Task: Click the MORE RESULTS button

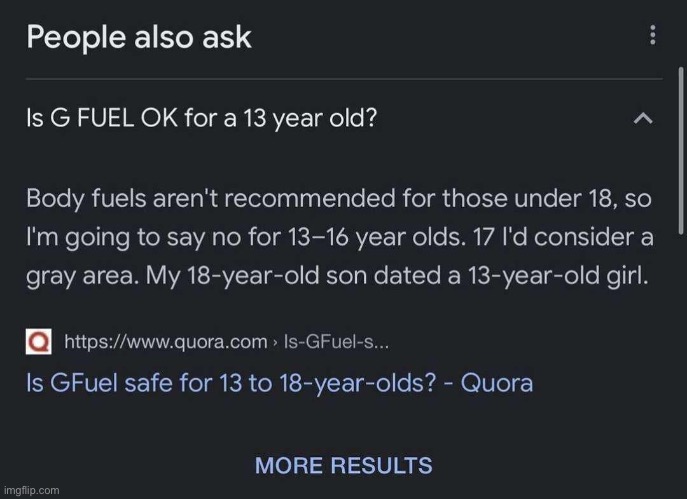Action: tap(344, 465)
